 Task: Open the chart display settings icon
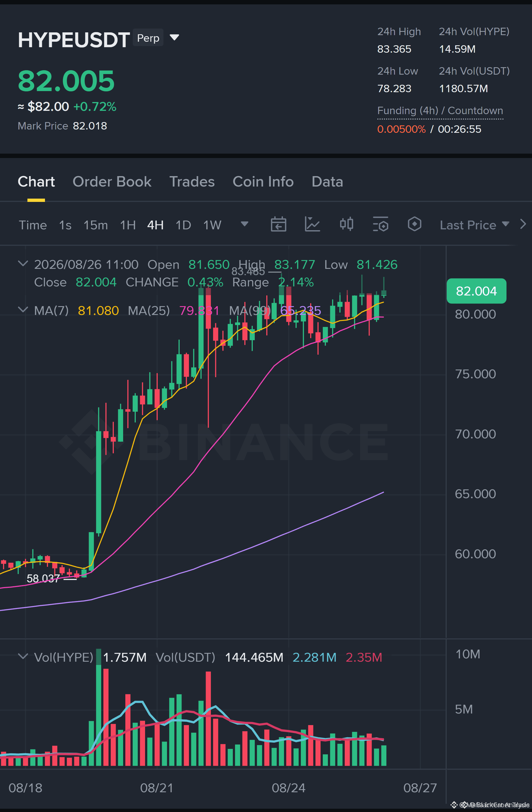(x=381, y=224)
